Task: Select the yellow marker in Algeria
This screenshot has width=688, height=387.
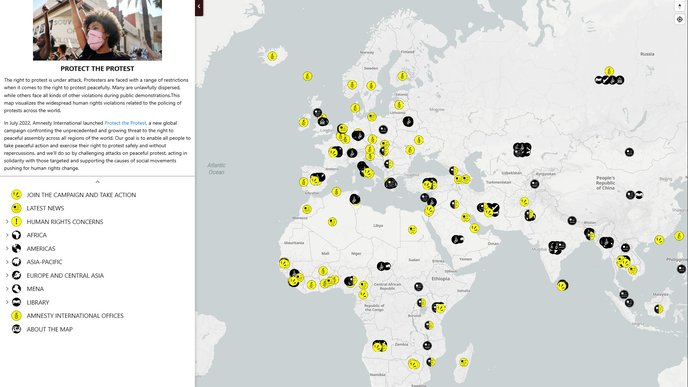Action: point(333,222)
